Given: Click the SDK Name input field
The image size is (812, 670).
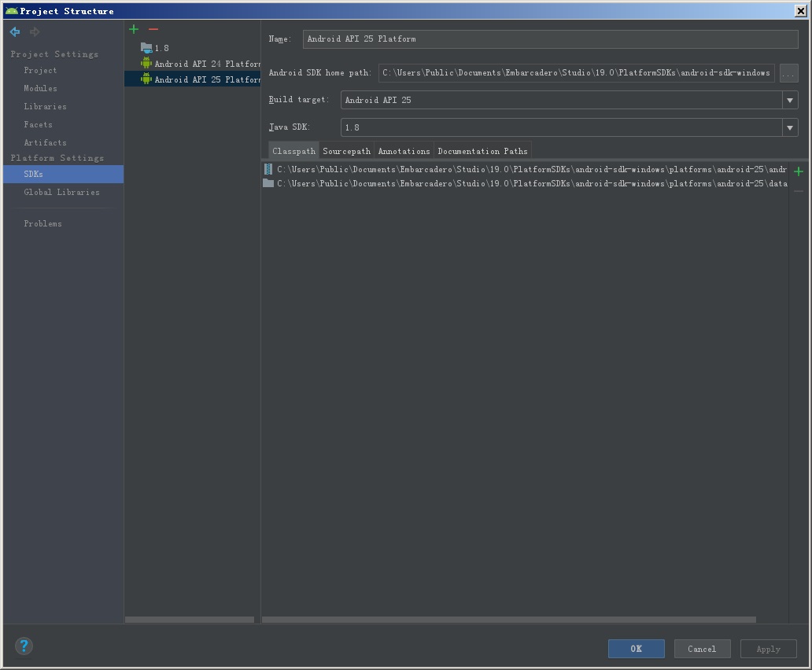Looking at the screenshot, I should (550, 39).
